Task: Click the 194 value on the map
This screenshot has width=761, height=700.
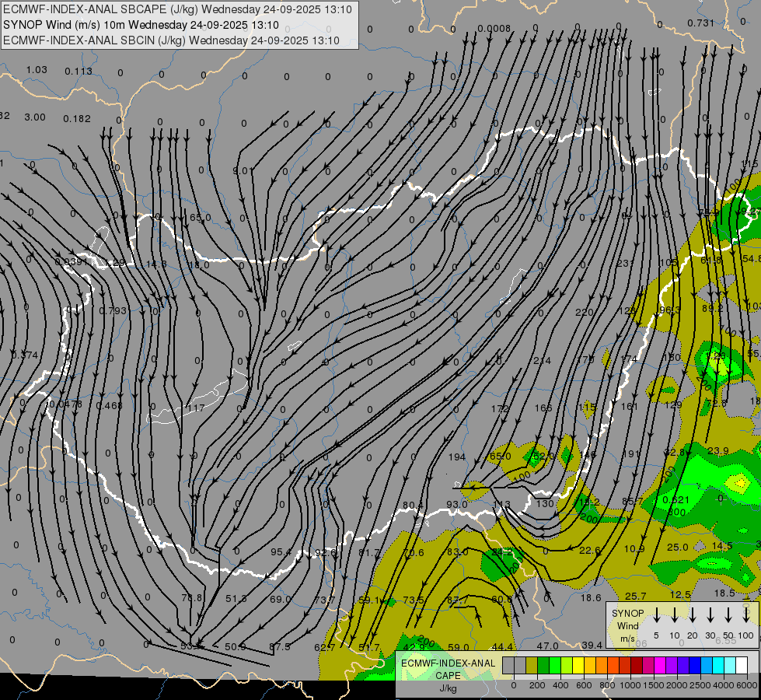Action: [x=457, y=457]
